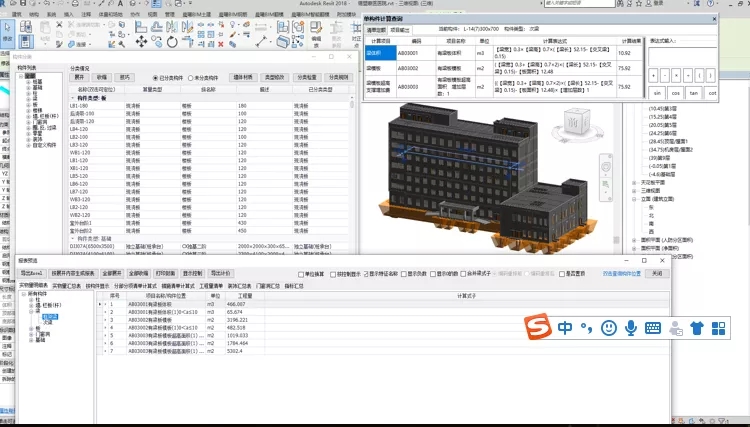750x427 pixels.
Task: Click the 打印封面 button
Action: 165,274
